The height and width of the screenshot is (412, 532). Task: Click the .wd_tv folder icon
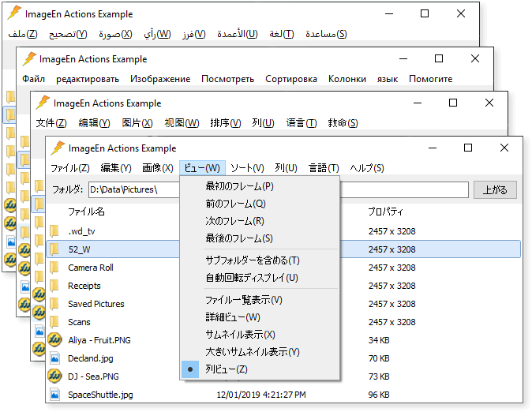(x=54, y=231)
